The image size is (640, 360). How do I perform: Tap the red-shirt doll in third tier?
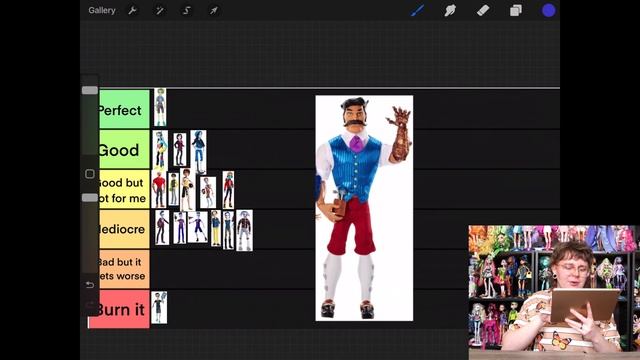[159, 190]
